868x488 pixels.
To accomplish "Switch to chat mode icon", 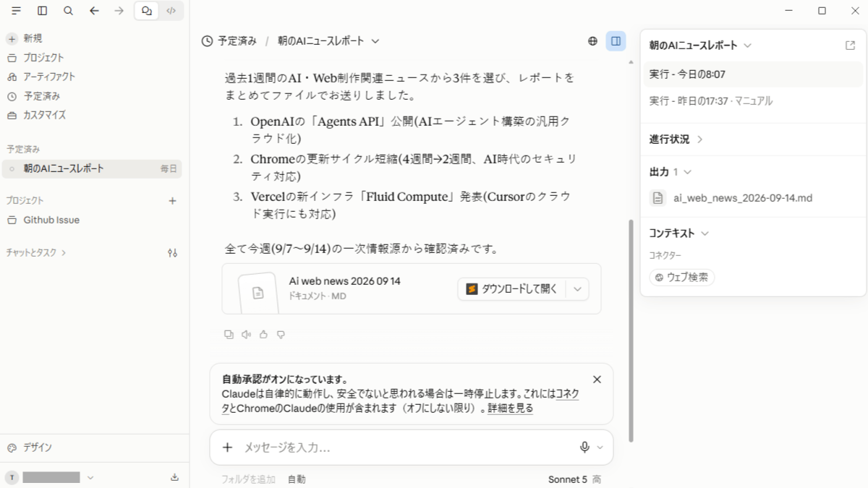I will pyautogui.click(x=147, y=11).
